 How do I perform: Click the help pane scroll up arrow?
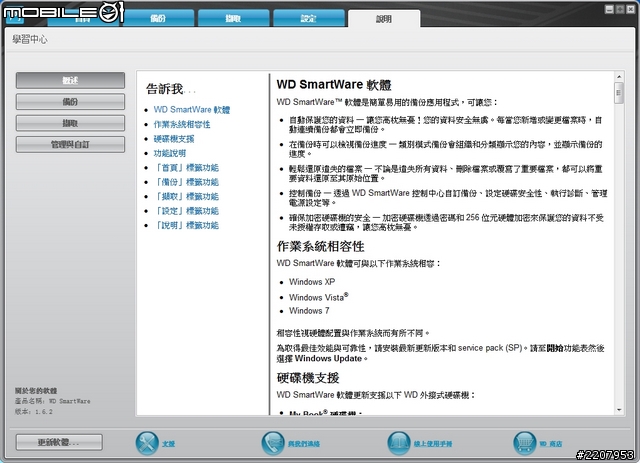click(619, 76)
